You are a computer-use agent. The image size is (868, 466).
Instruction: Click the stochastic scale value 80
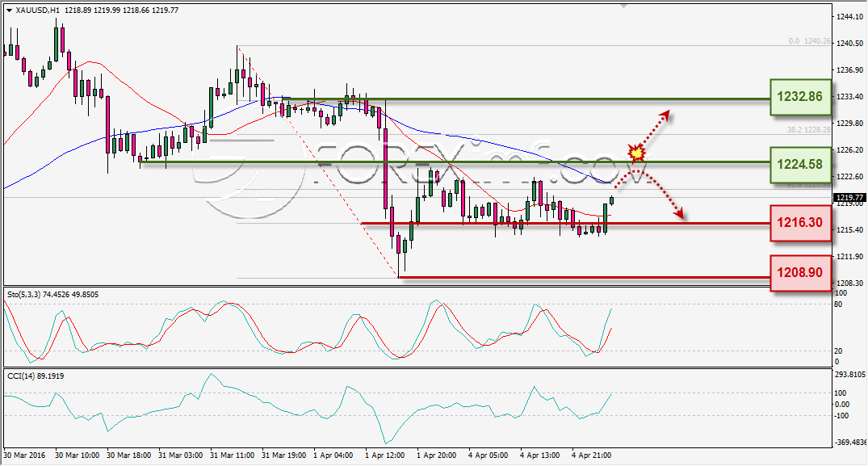click(x=838, y=304)
